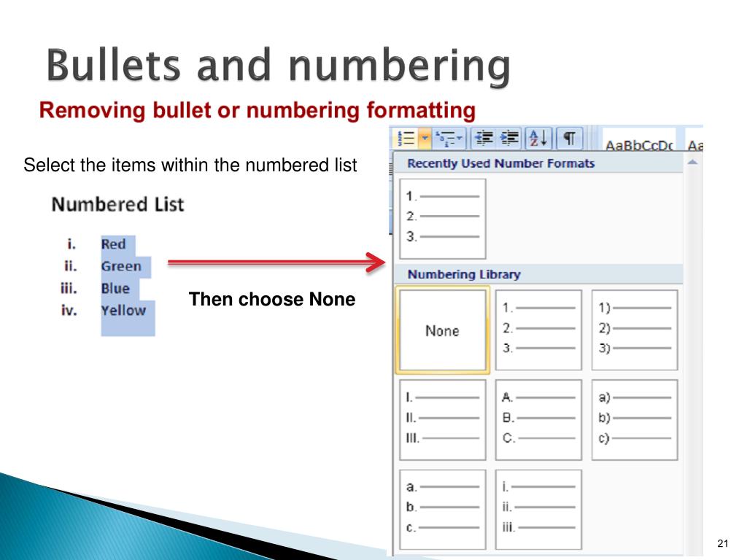Click Increase Indent icon
This screenshot has width=747, height=560.
tap(508, 139)
